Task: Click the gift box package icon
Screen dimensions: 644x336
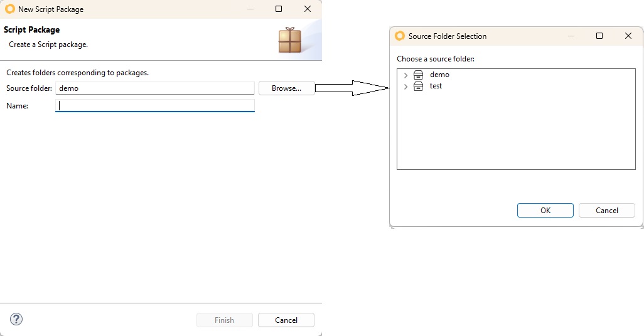Action: pos(290,39)
